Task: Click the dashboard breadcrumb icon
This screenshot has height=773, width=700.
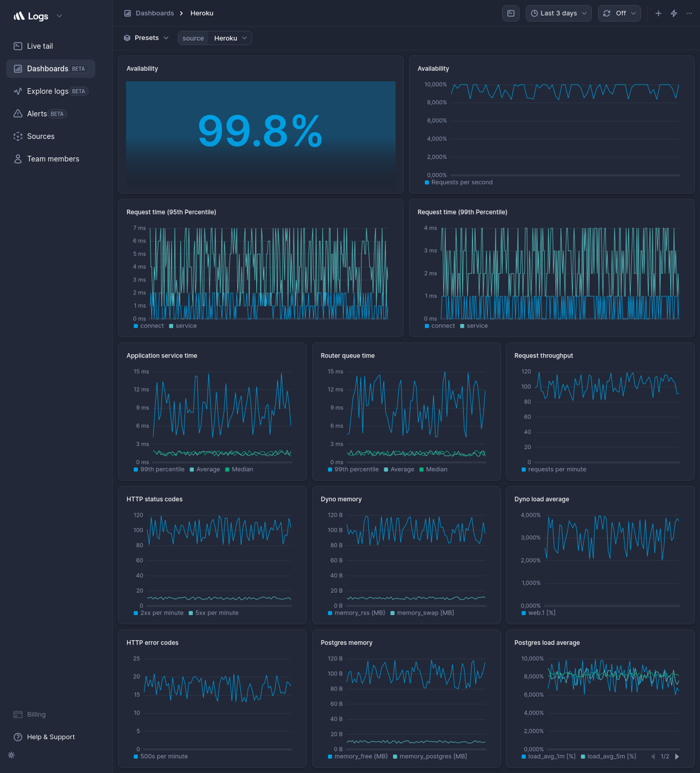Action: (128, 13)
